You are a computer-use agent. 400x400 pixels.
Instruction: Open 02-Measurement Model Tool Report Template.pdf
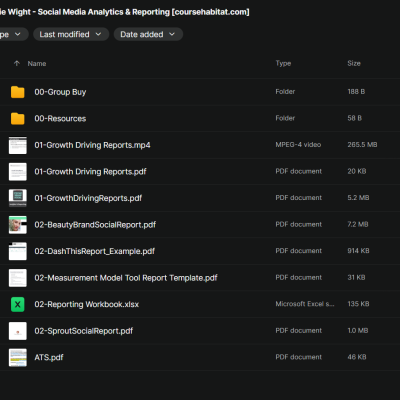126,278
